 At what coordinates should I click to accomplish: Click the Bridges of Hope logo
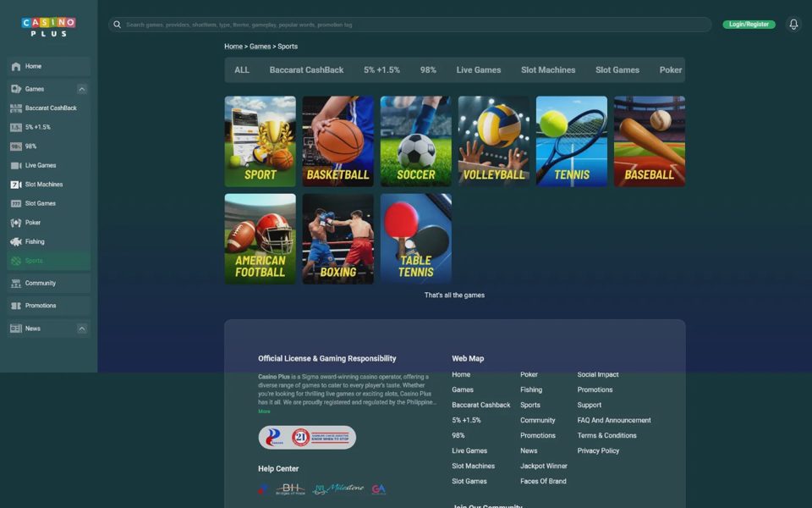[290, 489]
